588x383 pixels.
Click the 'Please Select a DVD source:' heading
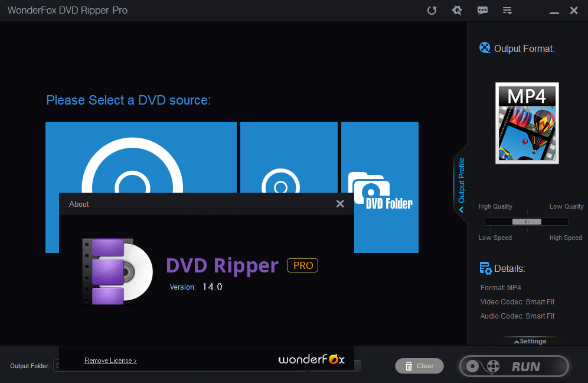point(128,100)
